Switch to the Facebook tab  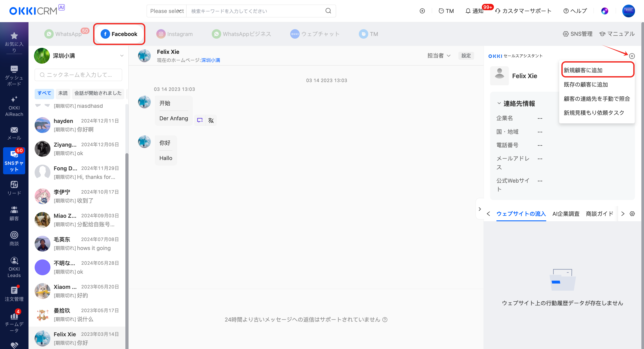[x=119, y=34]
